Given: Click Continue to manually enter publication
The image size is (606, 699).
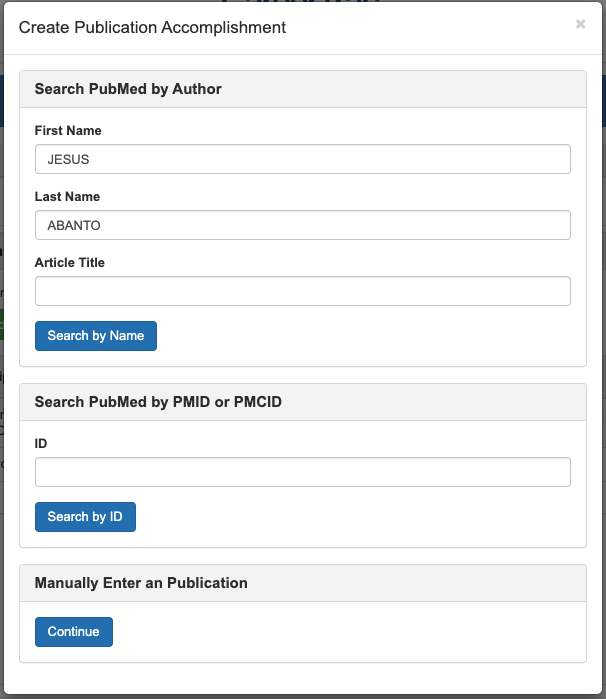Looking at the screenshot, I should click(74, 632).
